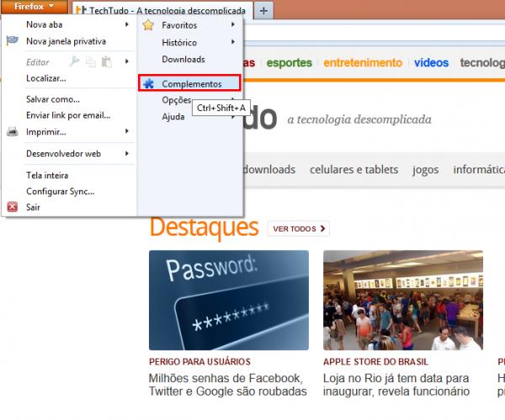Select Opções menu entry
This screenshot has width=505, height=420.
coord(177,100)
